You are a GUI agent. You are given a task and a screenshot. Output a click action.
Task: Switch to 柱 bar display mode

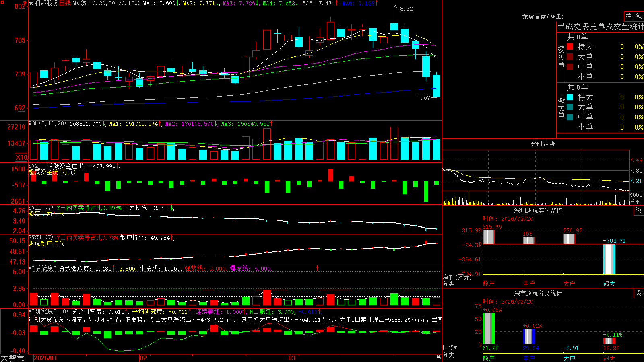point(629,16)
